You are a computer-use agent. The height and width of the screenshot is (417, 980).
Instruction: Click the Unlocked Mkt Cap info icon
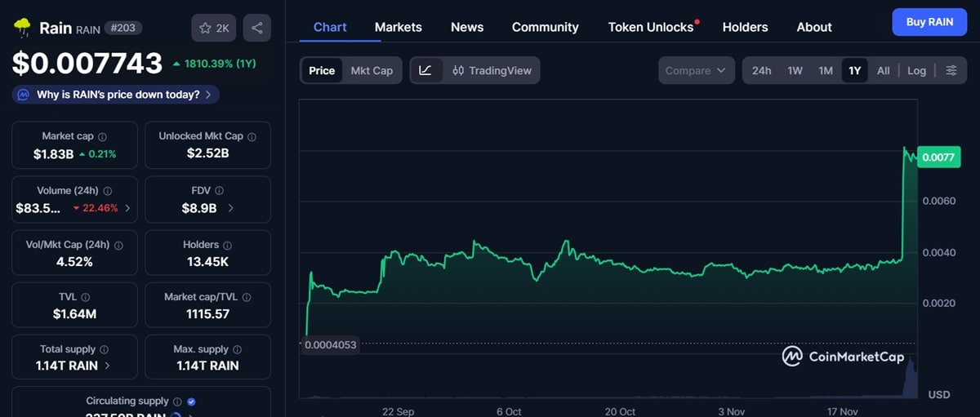[252, 137]
